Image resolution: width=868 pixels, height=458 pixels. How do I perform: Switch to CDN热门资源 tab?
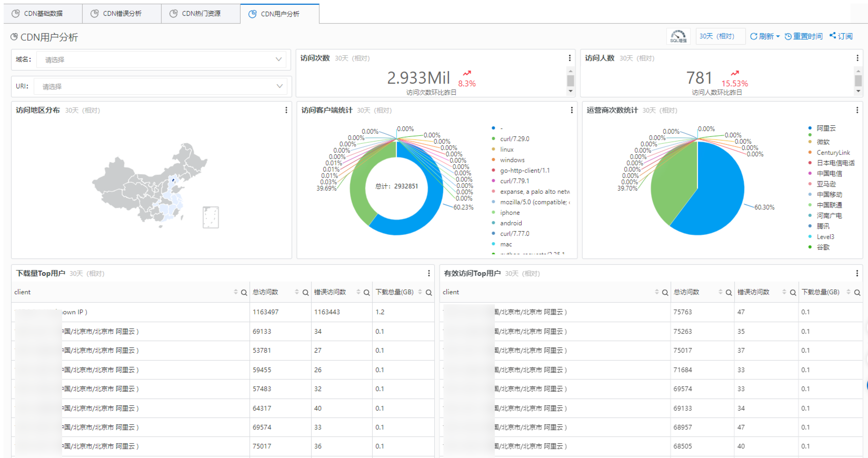201,13
